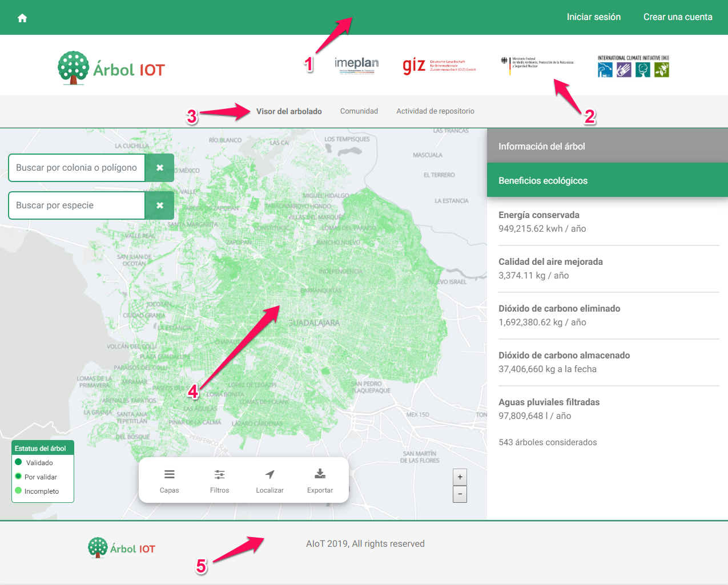Select the Energía conservada value 949,215.62 kwh
The image size is (728, 585).
542,229
